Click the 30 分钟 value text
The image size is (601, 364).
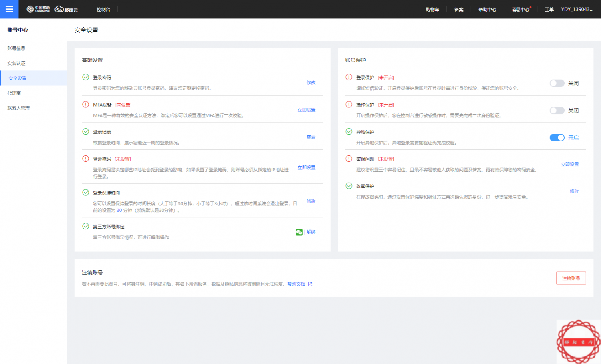[x=124, y=211]
